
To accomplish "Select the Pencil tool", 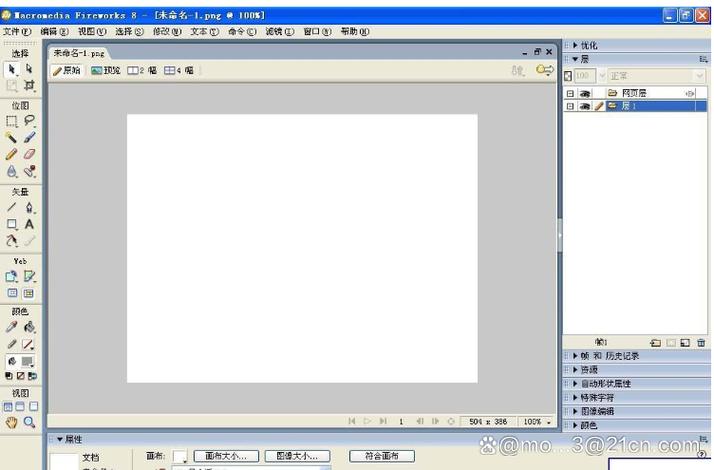I will coord(12,155).
